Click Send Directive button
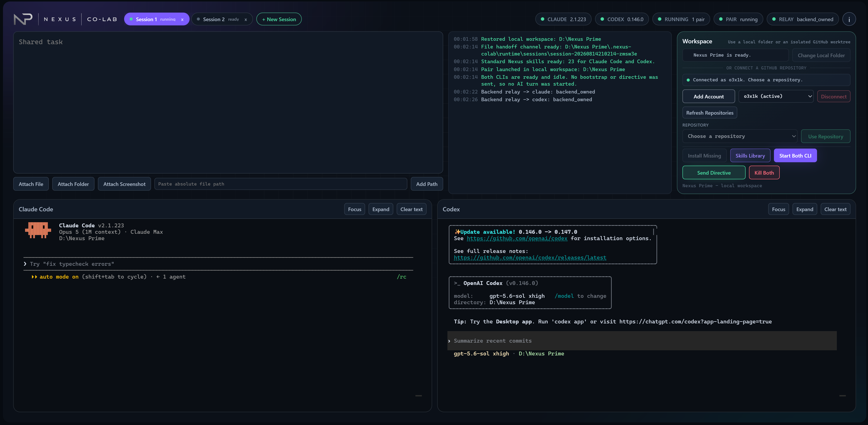 pyautogui.click(x=714, y=172)
